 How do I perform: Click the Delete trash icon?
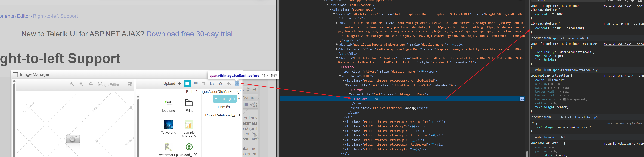(204, 83)
